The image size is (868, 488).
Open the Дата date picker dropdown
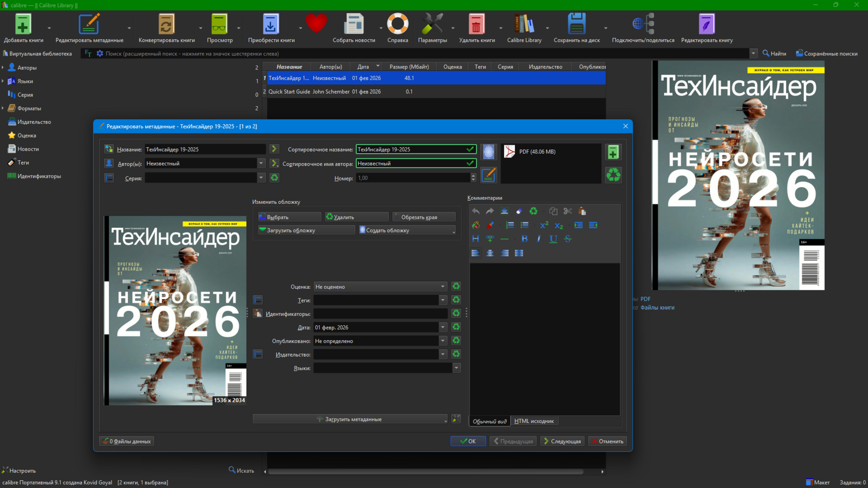442,328
